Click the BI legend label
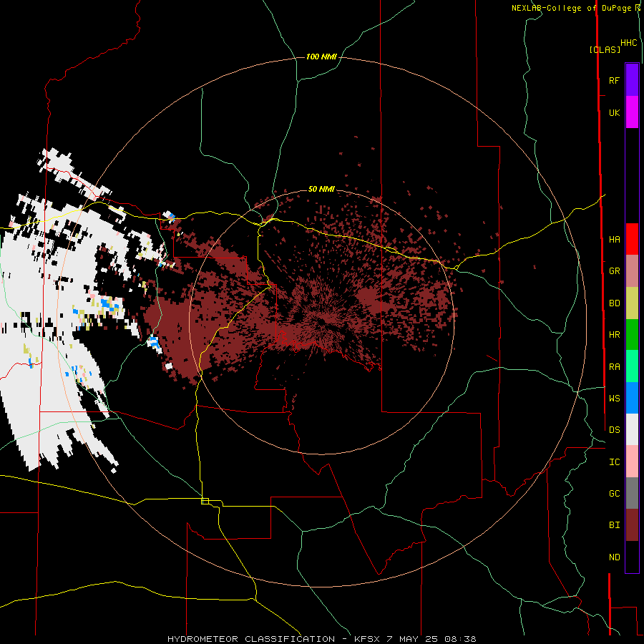 (614, 525)
